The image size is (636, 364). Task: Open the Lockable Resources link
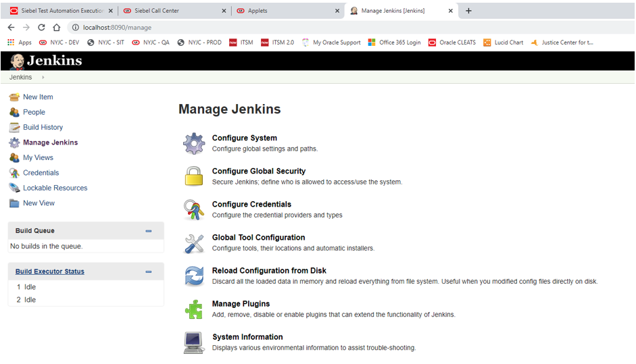click(55, 188)
